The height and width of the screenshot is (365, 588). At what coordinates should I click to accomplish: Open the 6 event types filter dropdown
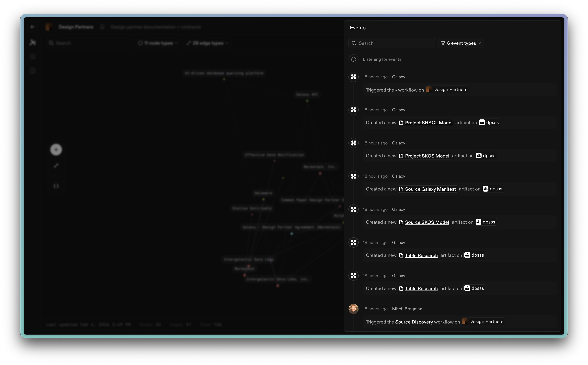pos(461,43)
